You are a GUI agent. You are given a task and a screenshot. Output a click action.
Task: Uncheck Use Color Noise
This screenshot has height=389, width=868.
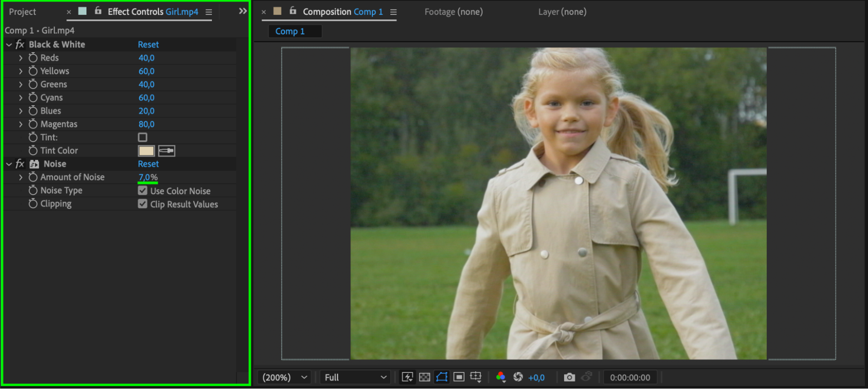(142, 191)
